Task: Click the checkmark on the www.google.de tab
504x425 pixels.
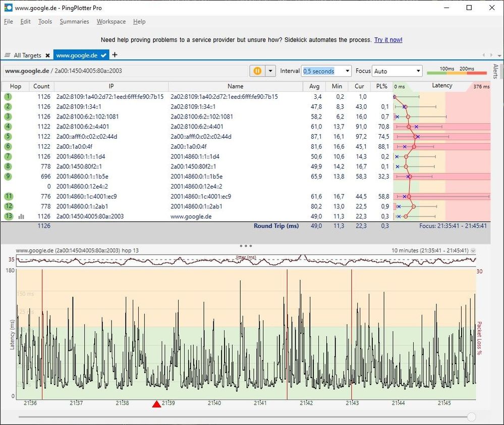Action: [x=103, y=55]
